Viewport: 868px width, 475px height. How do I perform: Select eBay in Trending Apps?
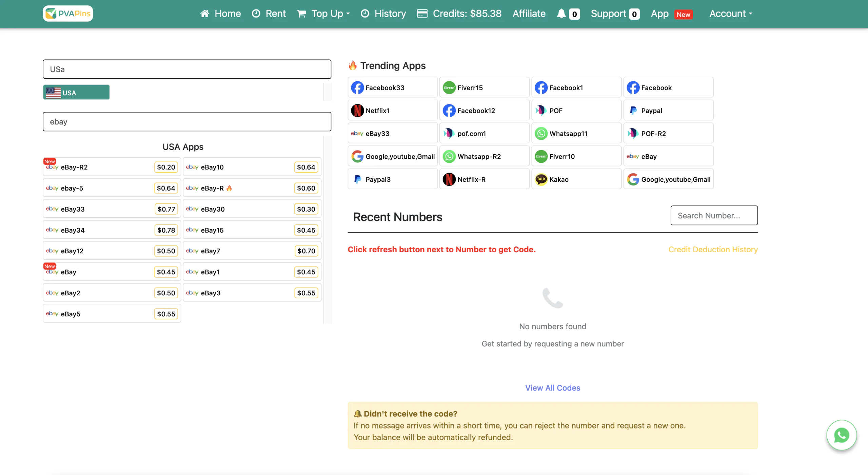click(668, 156)
